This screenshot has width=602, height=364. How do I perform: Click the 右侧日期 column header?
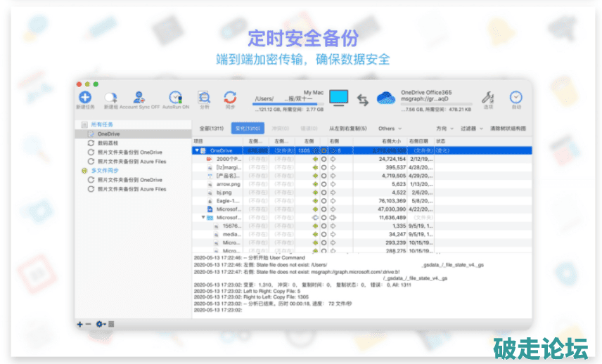420,141
